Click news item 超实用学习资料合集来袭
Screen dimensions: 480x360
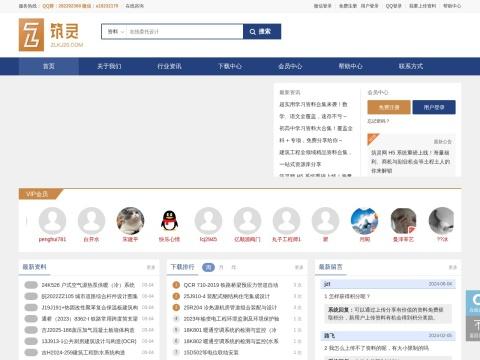313,110
